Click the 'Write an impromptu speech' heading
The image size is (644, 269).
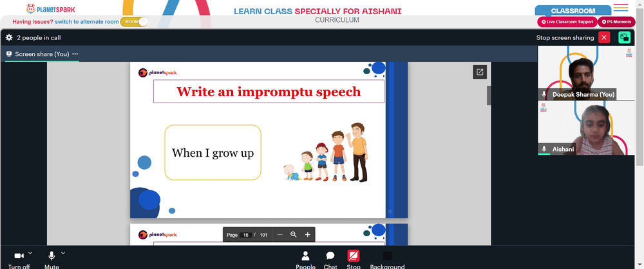click(x=269, y=92)
